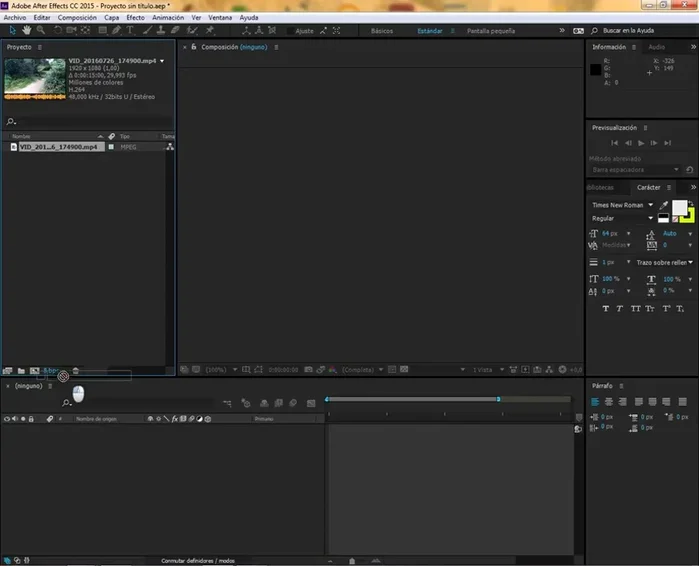
Task: Create a new folder in Project panel
Action: tap(21, 371)
